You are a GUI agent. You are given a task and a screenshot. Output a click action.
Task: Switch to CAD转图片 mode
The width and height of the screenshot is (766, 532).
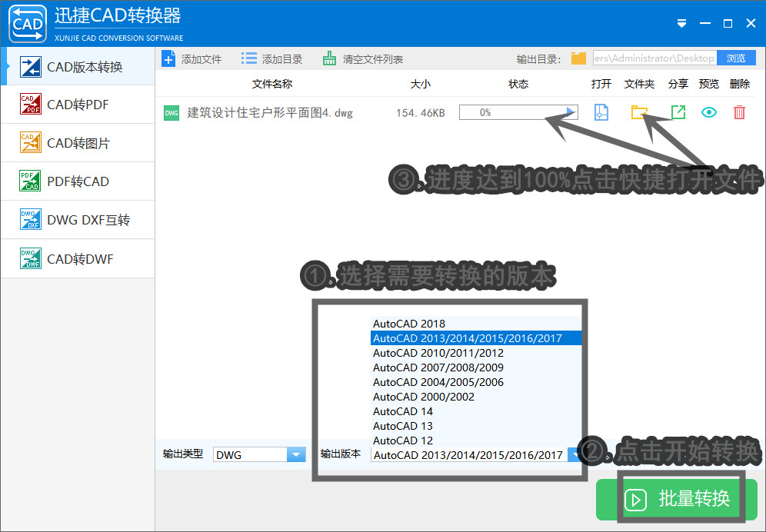pyautogui.click(x=78, y=143)
